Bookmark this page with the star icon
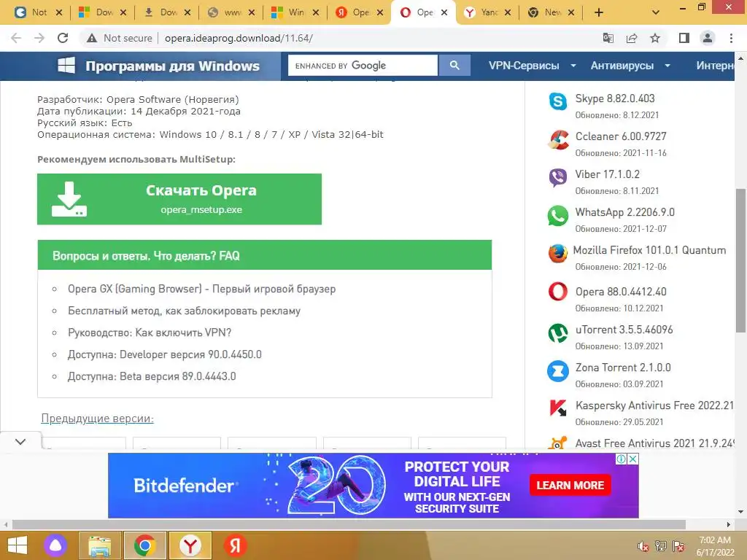 [x=655, y=38]
